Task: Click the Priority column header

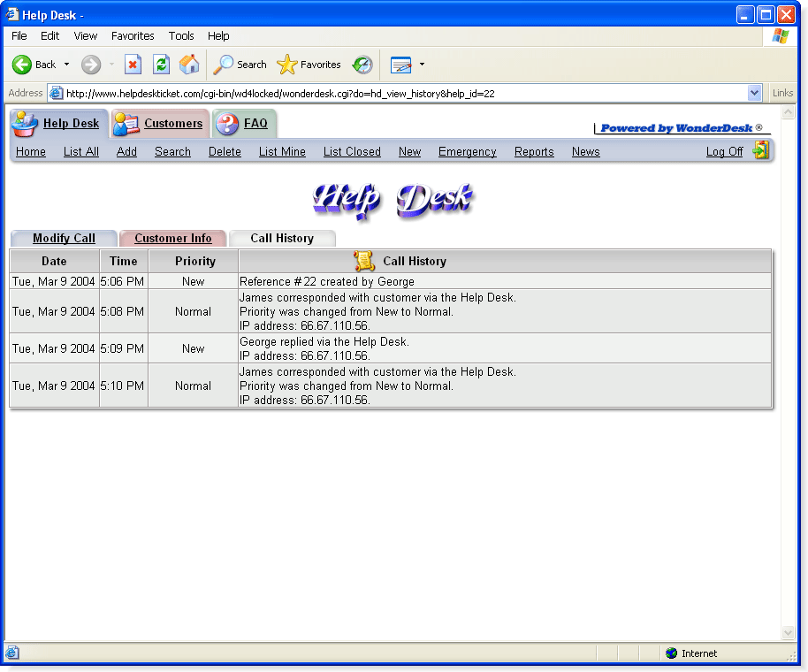Action: click(x=194, y=261)
